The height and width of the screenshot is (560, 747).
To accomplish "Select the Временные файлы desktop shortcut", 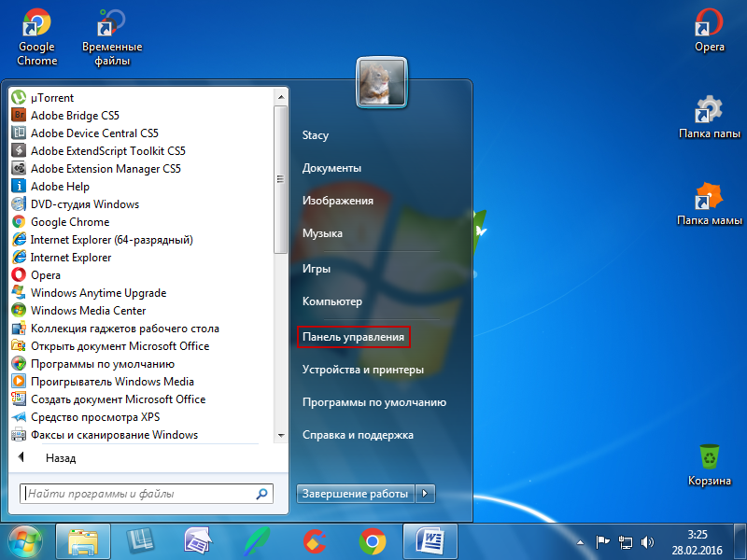I will (112, 37).
